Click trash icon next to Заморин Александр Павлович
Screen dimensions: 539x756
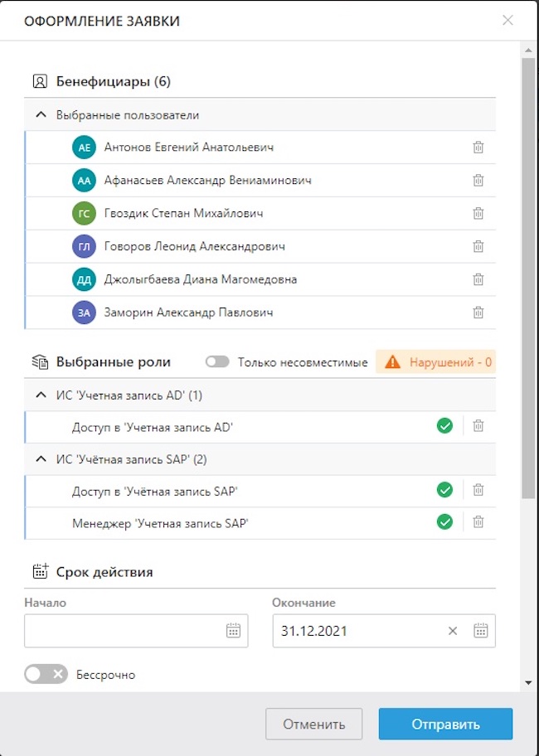pos(478,313)
